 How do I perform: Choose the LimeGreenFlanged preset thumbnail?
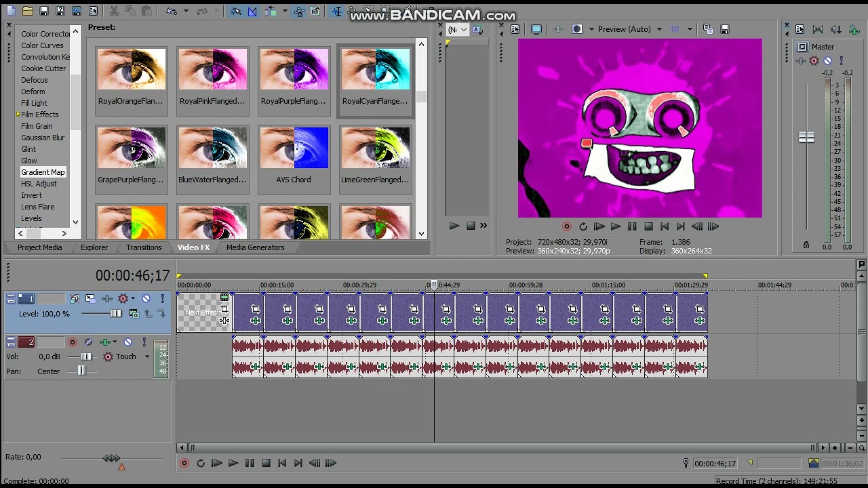click(x=375, y=148)
